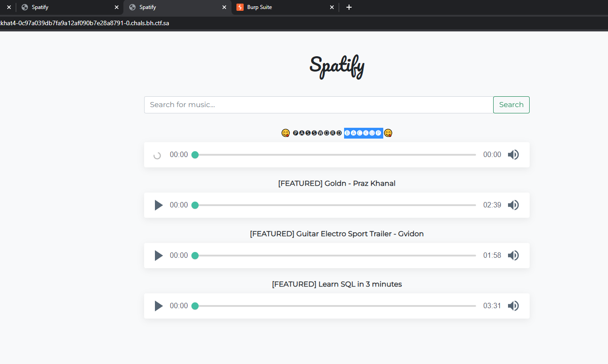Close the first Spatify tab
Viewport: 608px width, 364px height.
tap(117, 7)
